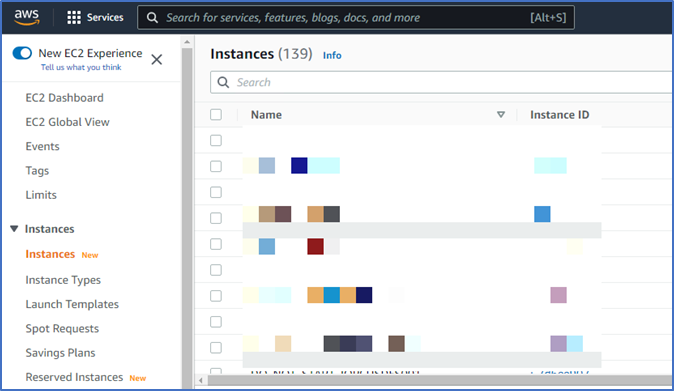Focus the top services search field
This screenshot has height=391, width=674.
[x=356, y=18]
